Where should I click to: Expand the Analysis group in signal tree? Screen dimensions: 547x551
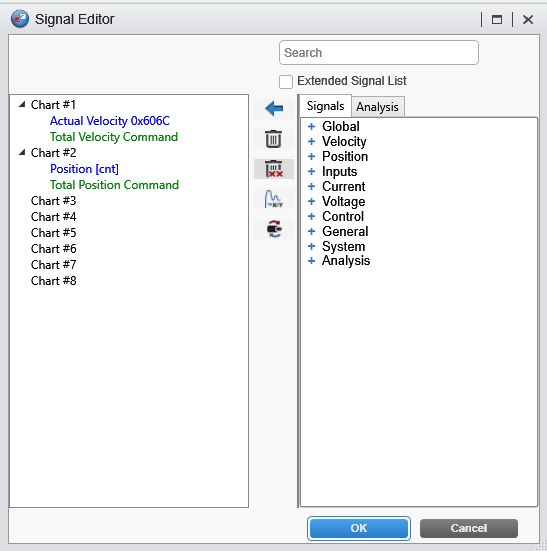tap(311, 261)
